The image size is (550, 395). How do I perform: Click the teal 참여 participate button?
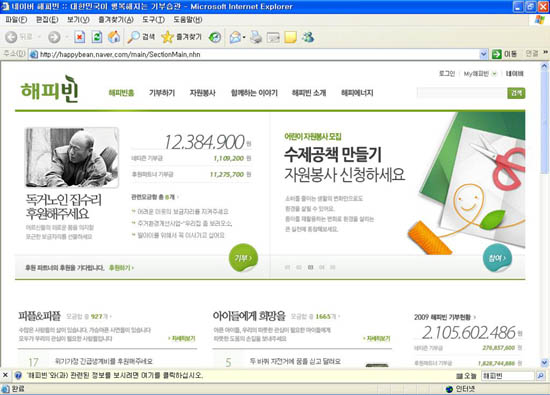[497, 258]
